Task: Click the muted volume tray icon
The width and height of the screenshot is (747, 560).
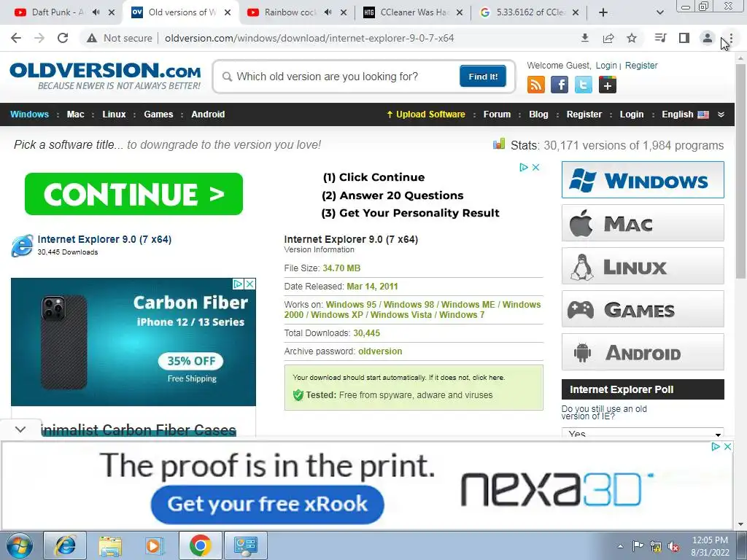Action: click(673, 546)
